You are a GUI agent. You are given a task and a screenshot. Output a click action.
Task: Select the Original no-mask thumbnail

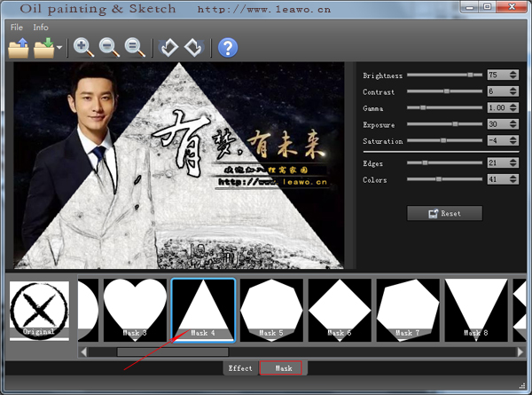[x=39, y=311]
